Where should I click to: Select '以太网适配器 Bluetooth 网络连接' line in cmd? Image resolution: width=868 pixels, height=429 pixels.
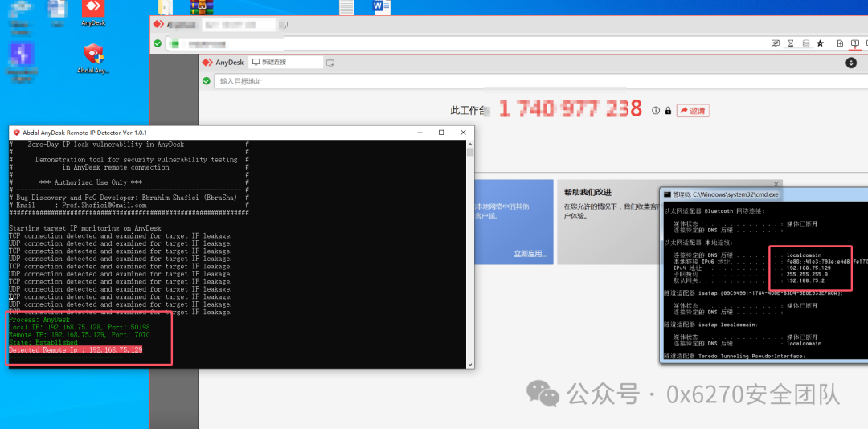714,211
